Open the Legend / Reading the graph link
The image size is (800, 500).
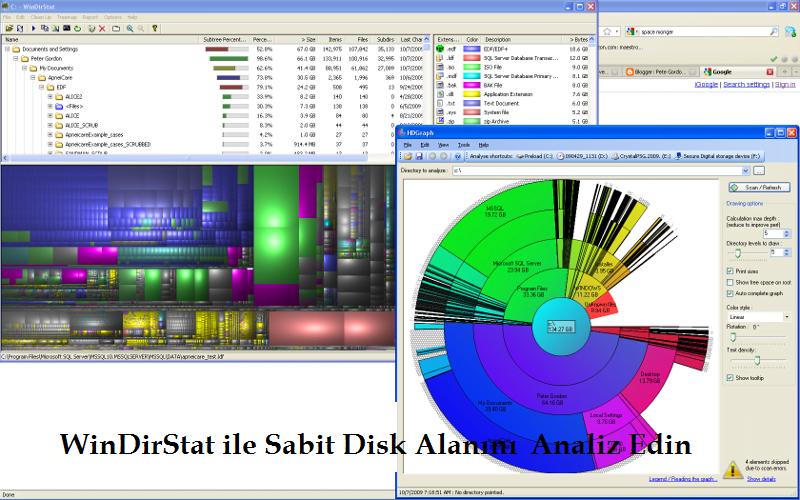tap(683, 479)
